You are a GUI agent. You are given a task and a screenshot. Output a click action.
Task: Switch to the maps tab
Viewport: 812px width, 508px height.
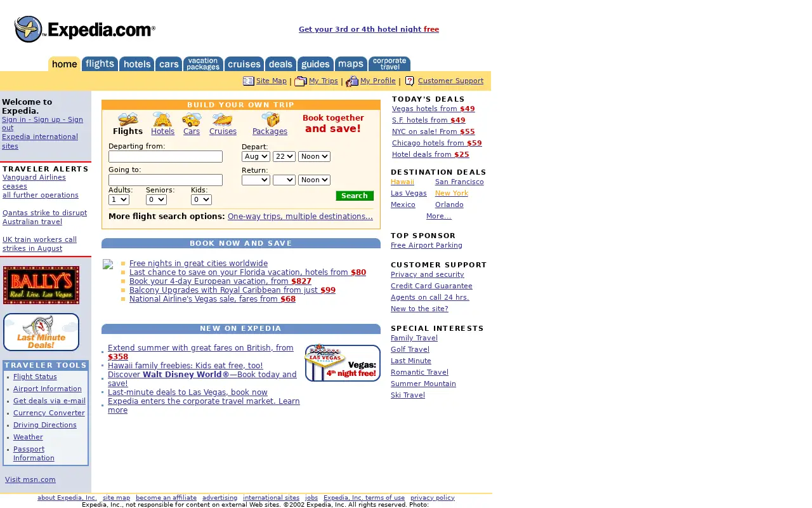(351, 63)
